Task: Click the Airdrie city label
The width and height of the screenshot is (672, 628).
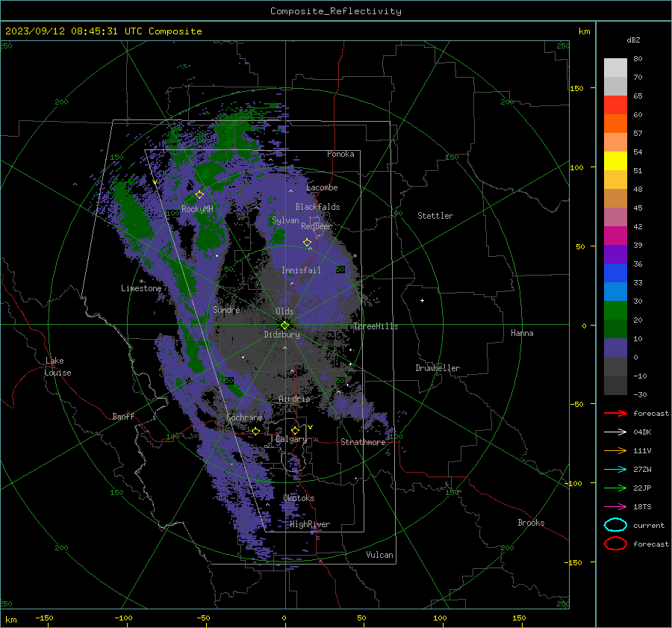Action: (294, 399)
